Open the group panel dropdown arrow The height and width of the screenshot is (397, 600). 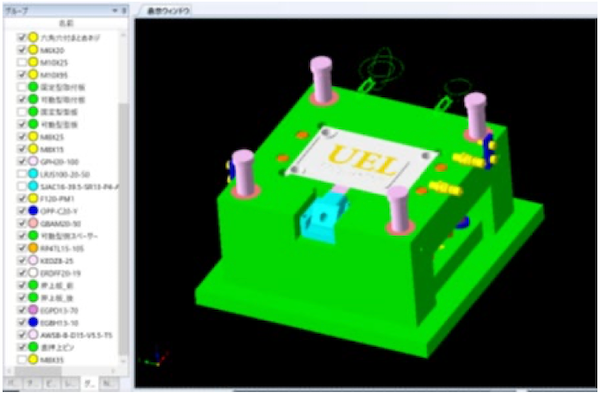(x=115, y=11)
